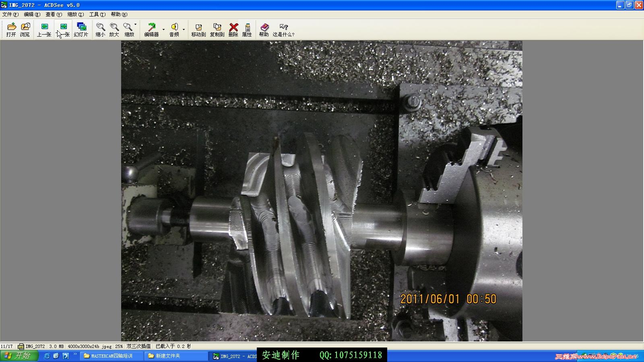Click the 已载入于 0.2 秒 load time entry
Image resolution: width=644 pixels, height=362 pixels.
tap(173, 346)
